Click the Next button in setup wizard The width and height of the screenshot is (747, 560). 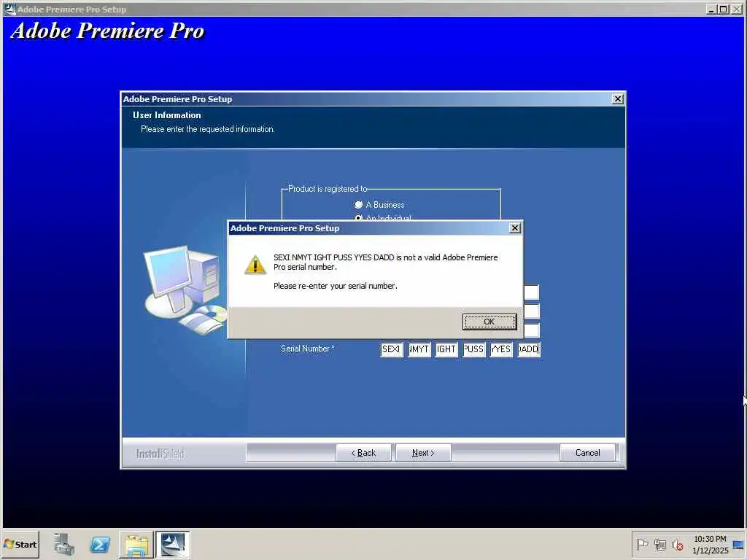(x=423, y=453)
